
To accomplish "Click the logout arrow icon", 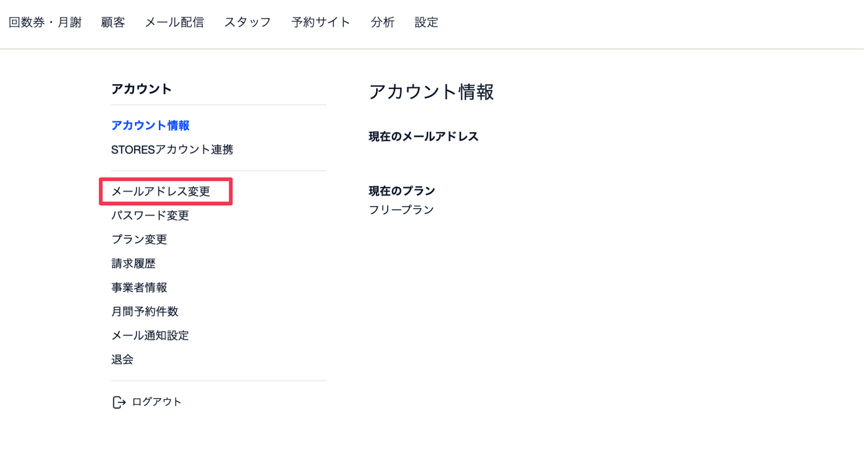I will point(119,402).
